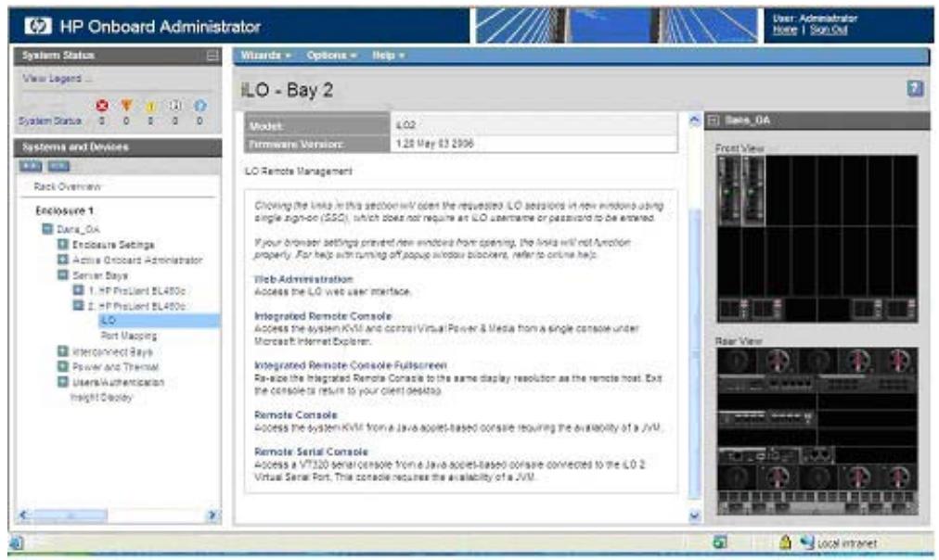The height and width of the screenshot is (560, 939).
Task: Open Rack Overview
Action: [x=67, y=186]
